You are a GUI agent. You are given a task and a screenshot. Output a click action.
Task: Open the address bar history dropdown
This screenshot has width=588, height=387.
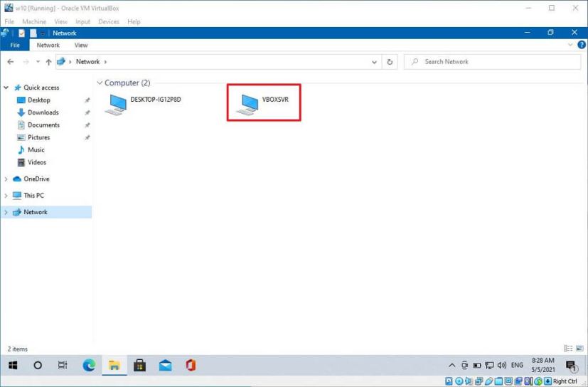(x=374, y=62)
